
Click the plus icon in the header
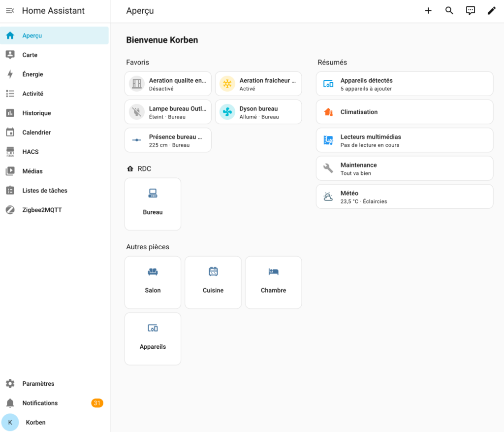(x=428, y=11)
